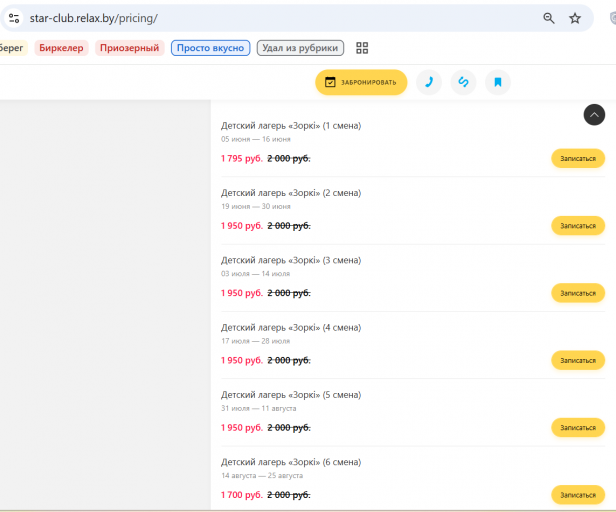Click the zoom magnifier icon in address bar
The width and height of the screenshot is (616, 512).
pos(549,18)
